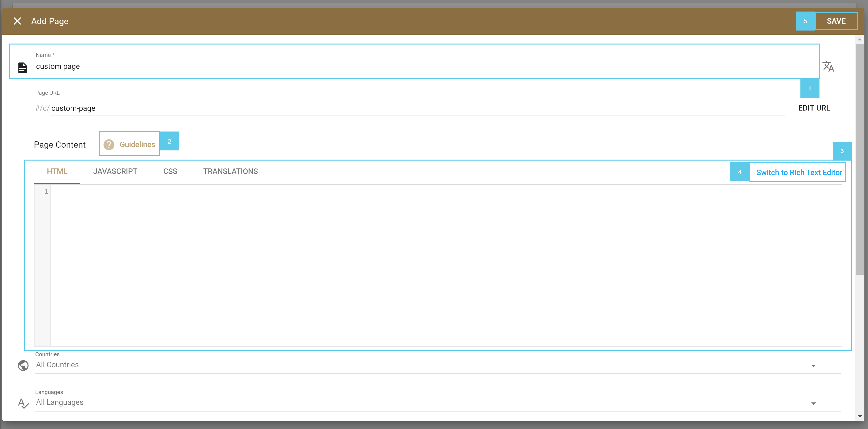Image resolution: width=868 pixels, height=429 pixels.
Task: Click the Add Page title
Action: 50,21
